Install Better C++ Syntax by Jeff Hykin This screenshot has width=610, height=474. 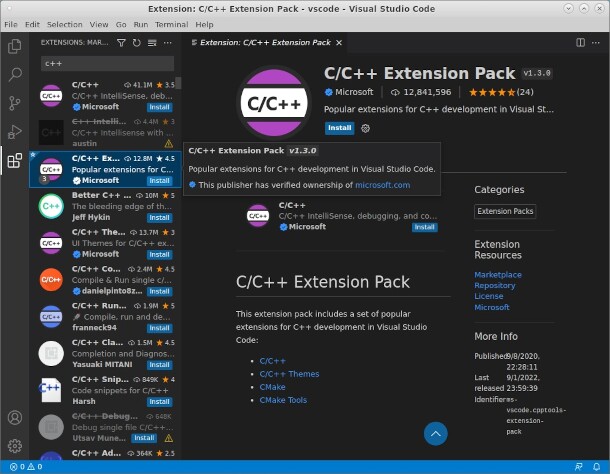click(160, 218)
